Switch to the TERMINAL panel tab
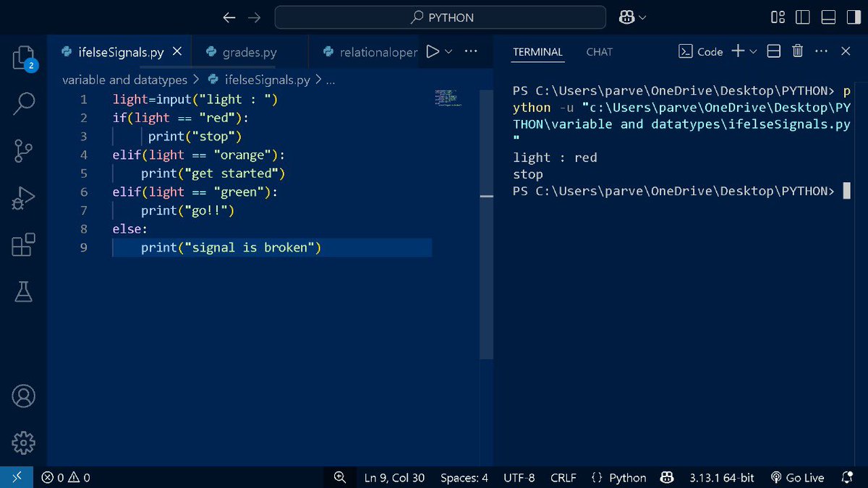The image size is (868, 488). point(537,52)
